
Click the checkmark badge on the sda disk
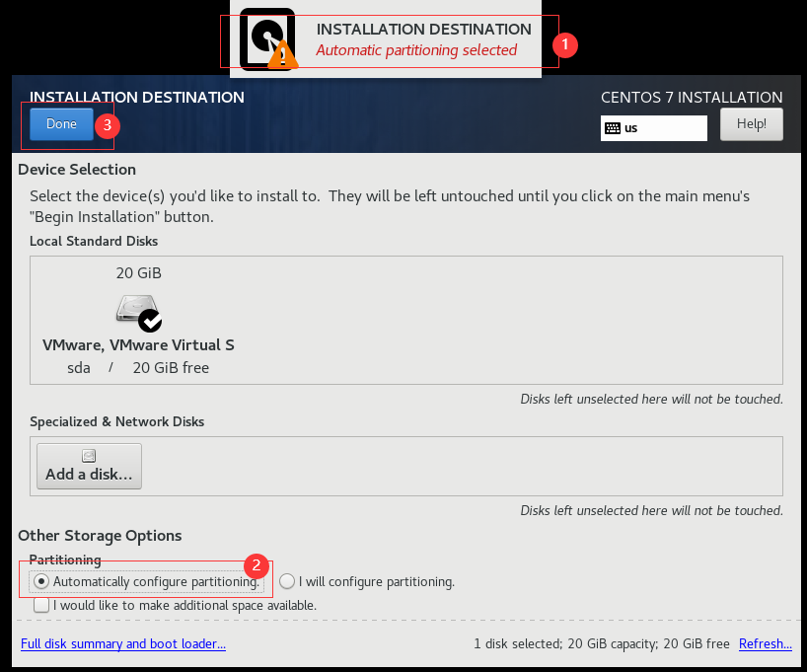tap(150, 319)
